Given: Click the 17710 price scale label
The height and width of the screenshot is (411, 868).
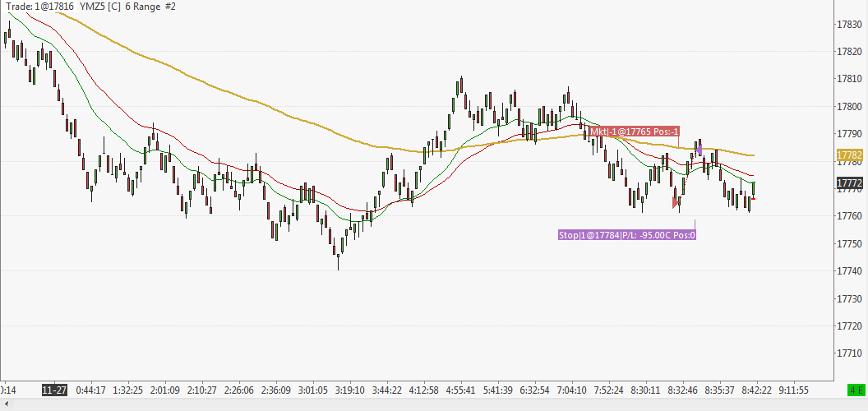Looking at the screenshot, I should (849, 353).
